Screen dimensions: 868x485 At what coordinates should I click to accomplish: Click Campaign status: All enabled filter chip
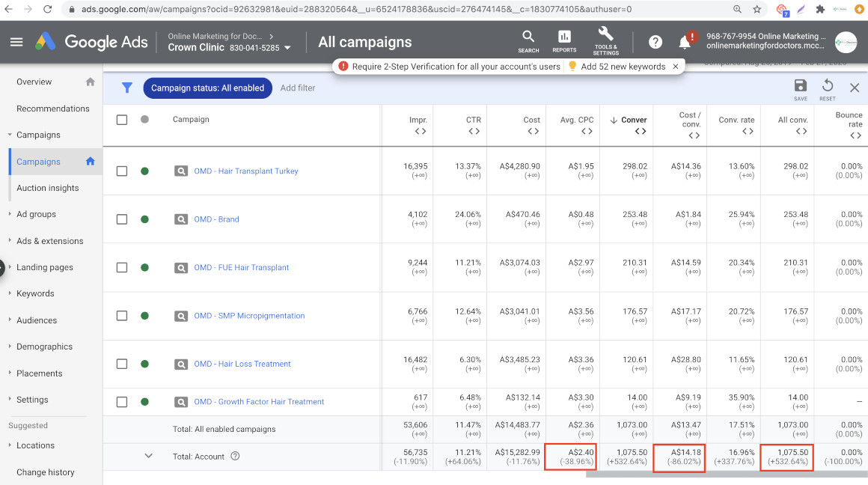(x=207, y=88)
